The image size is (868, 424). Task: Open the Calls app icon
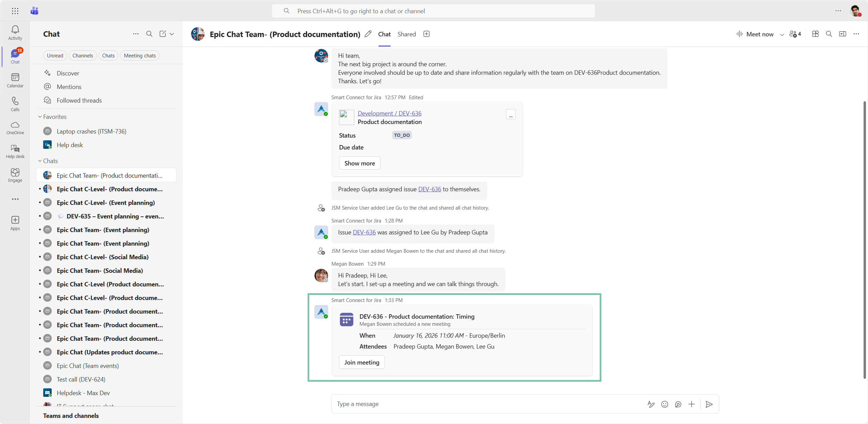coord(15,104)
